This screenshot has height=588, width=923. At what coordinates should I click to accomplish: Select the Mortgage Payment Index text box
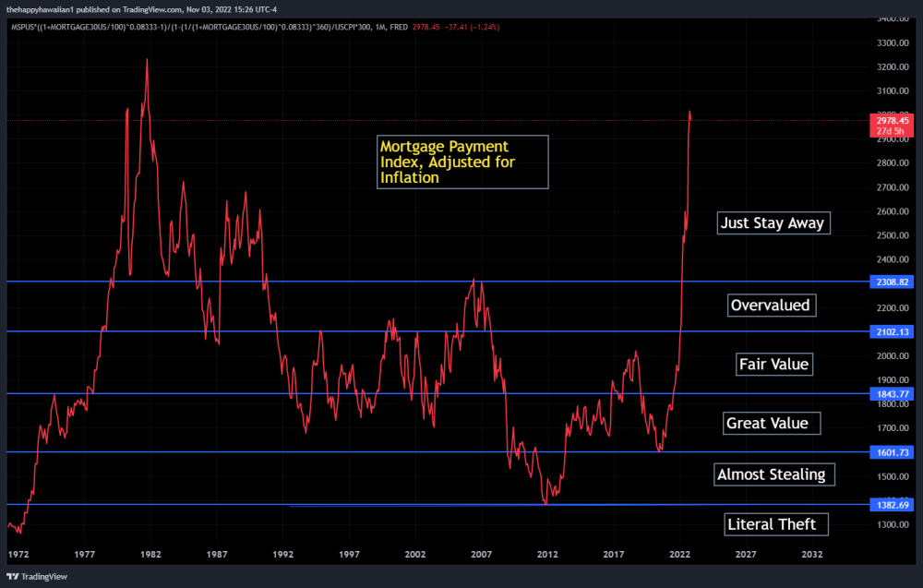[x=462, y=162]
